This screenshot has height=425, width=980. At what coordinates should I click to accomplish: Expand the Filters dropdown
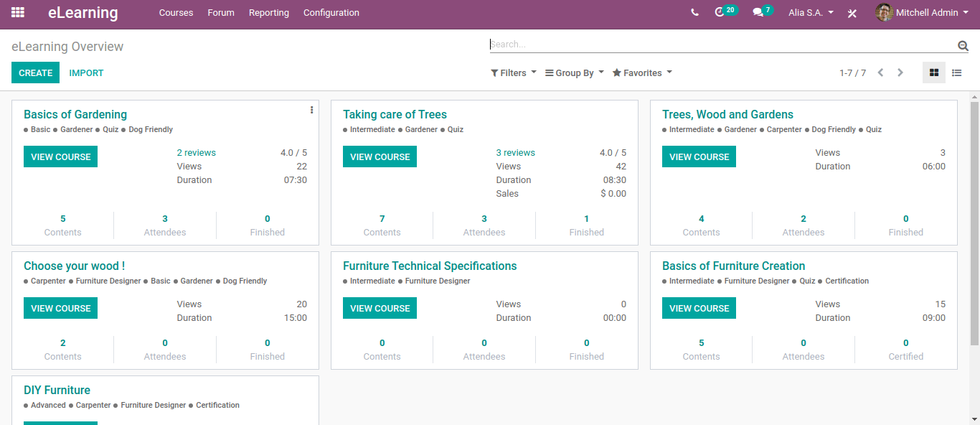tap(514, 73)
